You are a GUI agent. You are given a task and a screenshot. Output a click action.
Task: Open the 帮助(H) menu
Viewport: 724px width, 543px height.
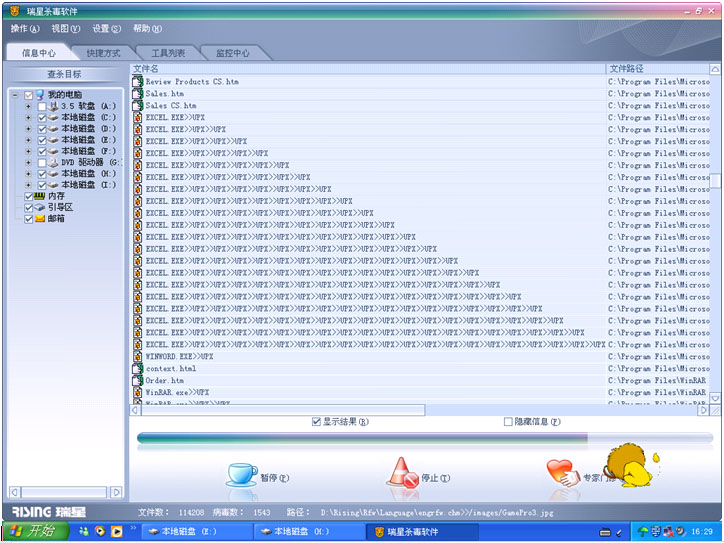pyautogui.click(x=147, y=29)
